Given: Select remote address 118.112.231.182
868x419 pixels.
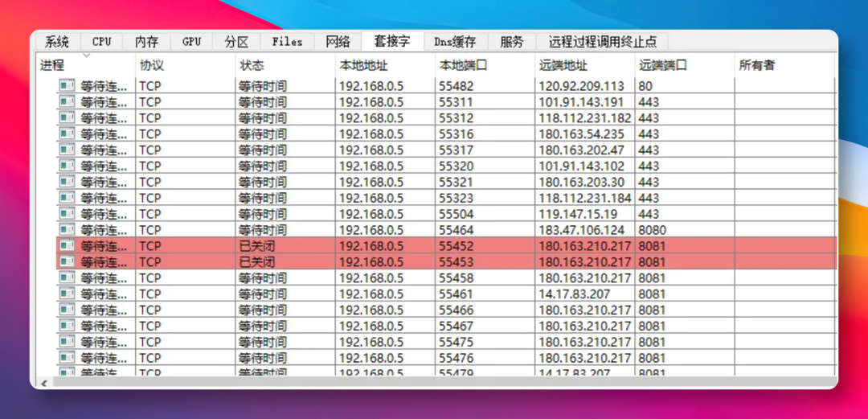Looking at the screenshot, I should coord(585,118).
